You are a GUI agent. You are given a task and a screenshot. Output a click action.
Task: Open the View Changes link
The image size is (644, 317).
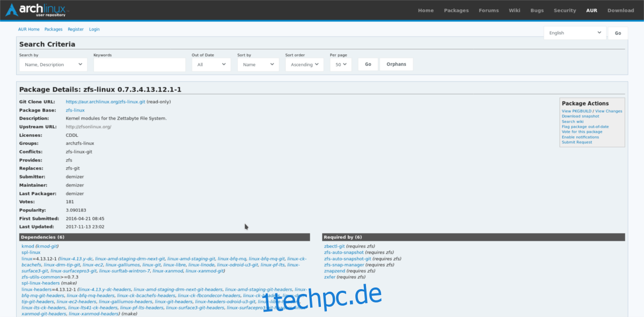[x=609, y=111]
